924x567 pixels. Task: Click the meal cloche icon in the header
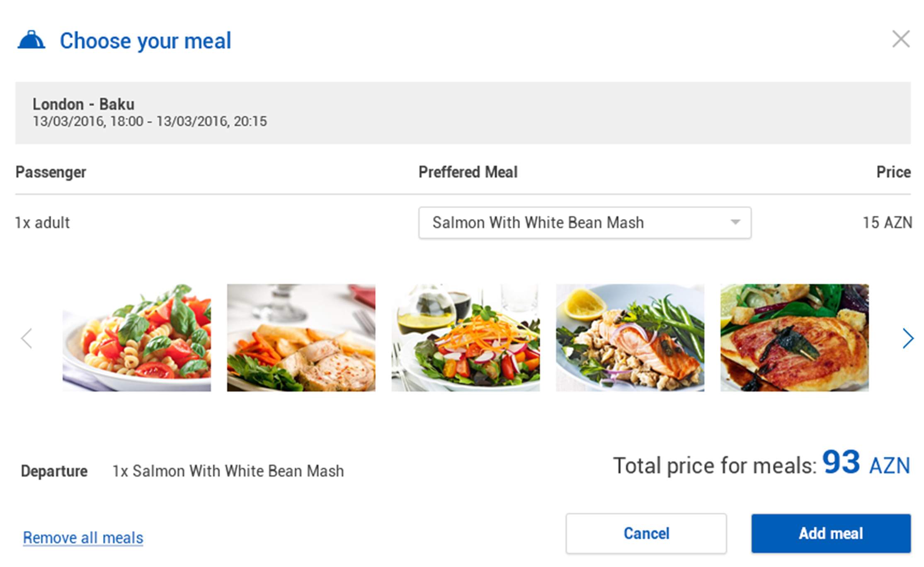coord(31,40)
